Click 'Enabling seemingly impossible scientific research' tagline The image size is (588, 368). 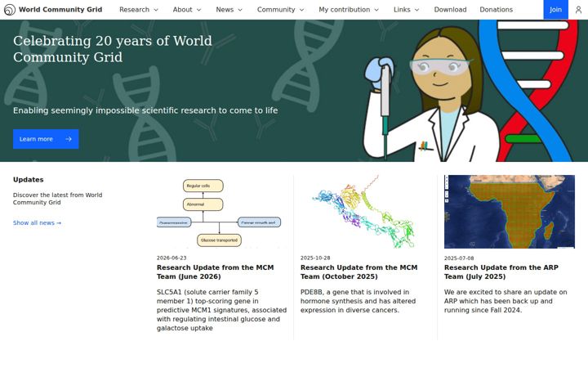click(x=145, y=110)
